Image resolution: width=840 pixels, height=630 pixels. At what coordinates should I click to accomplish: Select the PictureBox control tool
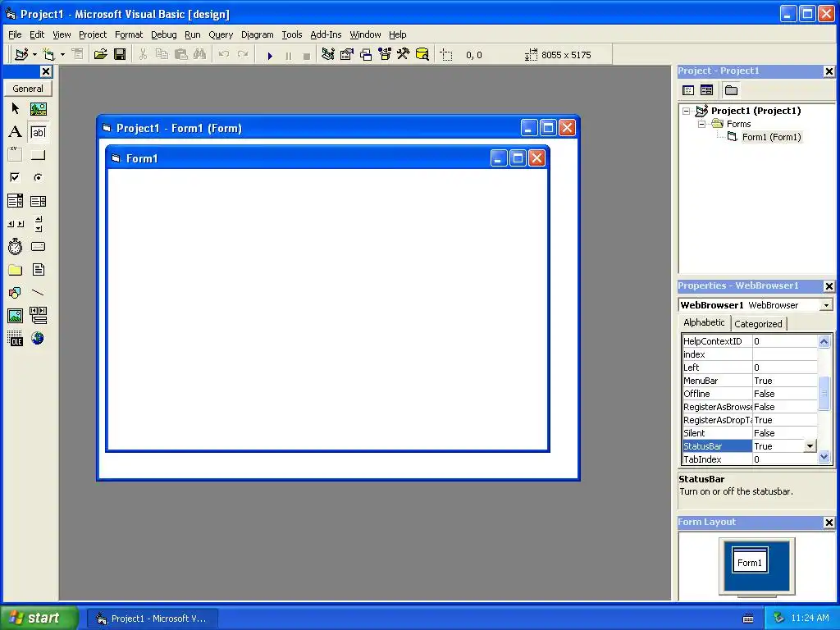(38, 109)
